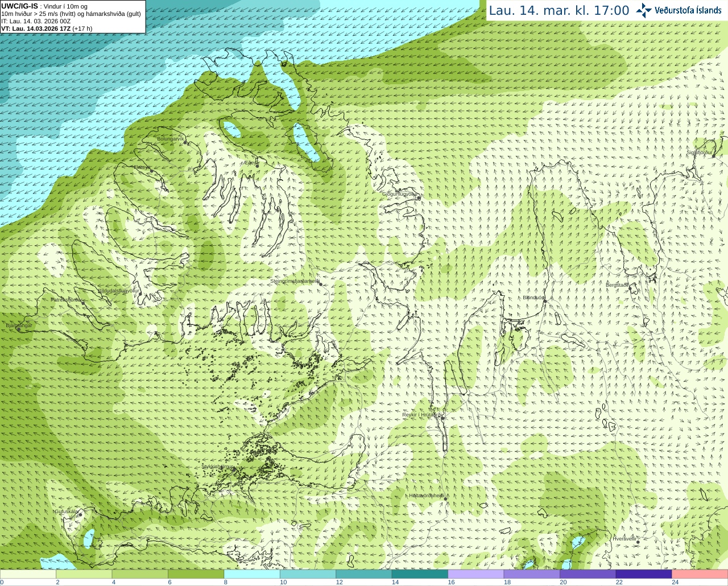Screen dimensions: 728x586
Task: Click the 4–6 m/s green legend swatch
Action: 140,574
